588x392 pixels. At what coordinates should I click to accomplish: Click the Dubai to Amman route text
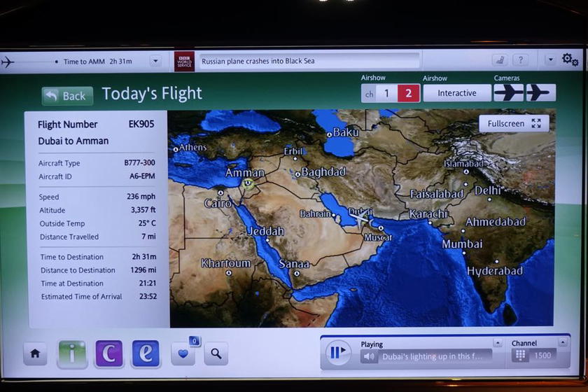(x=73, y=141)
